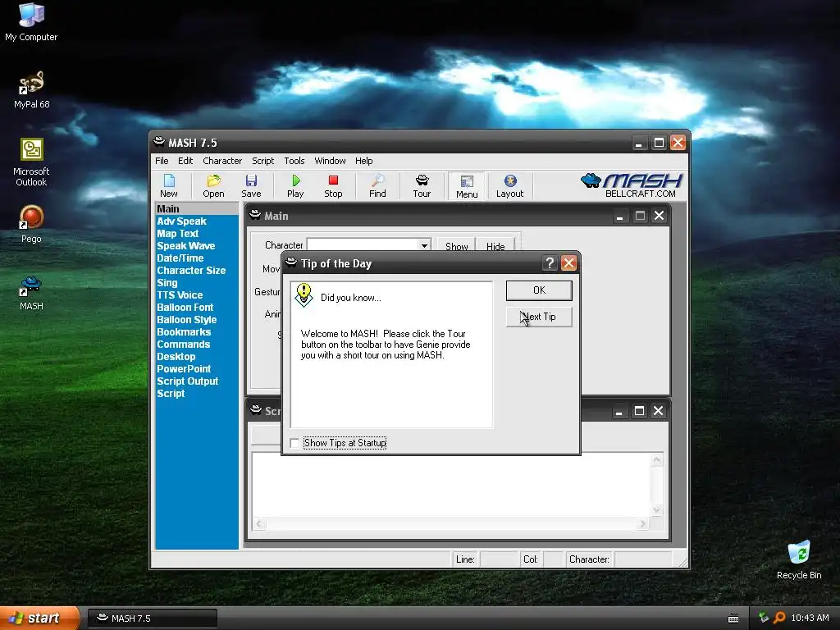Select Desktop in the sidebar

pos(176,357)
